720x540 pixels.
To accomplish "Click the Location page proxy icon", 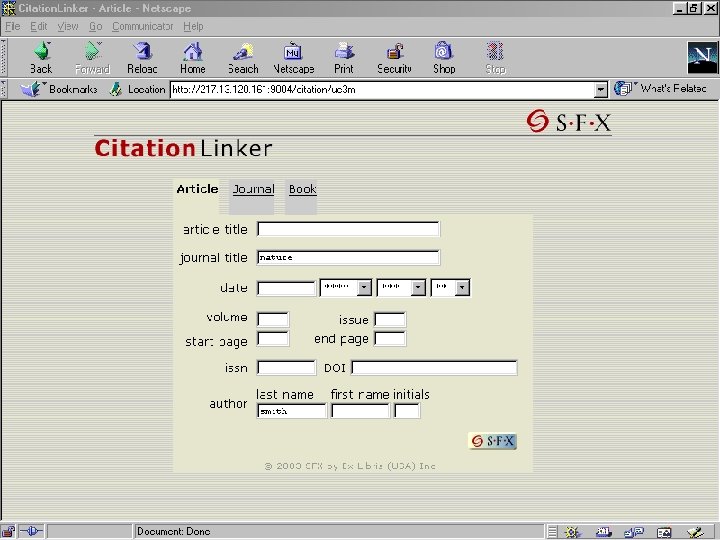I will (116, 89).
